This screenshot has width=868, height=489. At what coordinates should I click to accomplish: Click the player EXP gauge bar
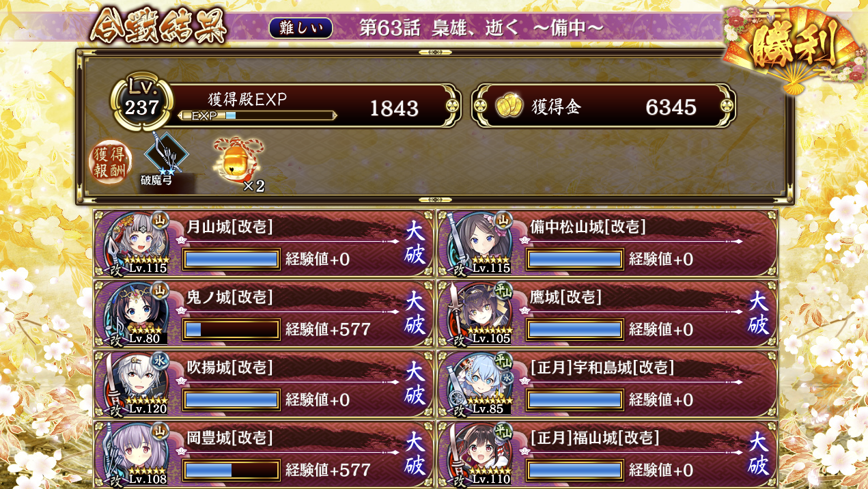(x=257, y=115)
